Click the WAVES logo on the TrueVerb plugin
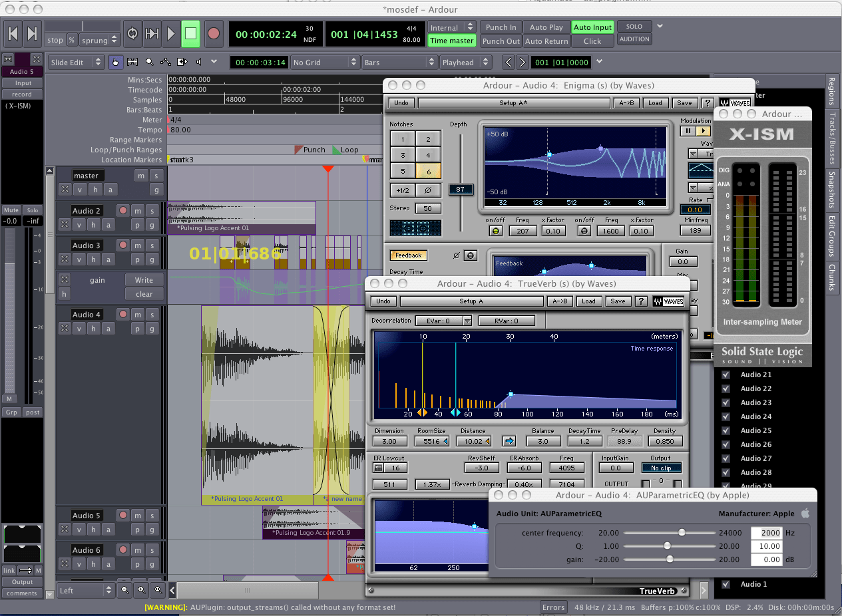Viewport: 842px width, 616px height. 667,301
